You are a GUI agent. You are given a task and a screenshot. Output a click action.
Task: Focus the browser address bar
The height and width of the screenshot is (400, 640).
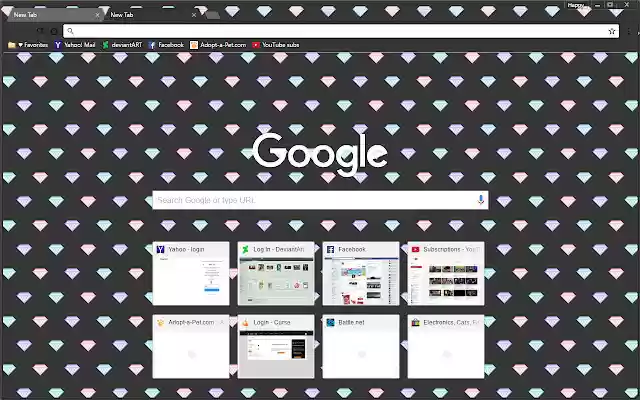341,31
